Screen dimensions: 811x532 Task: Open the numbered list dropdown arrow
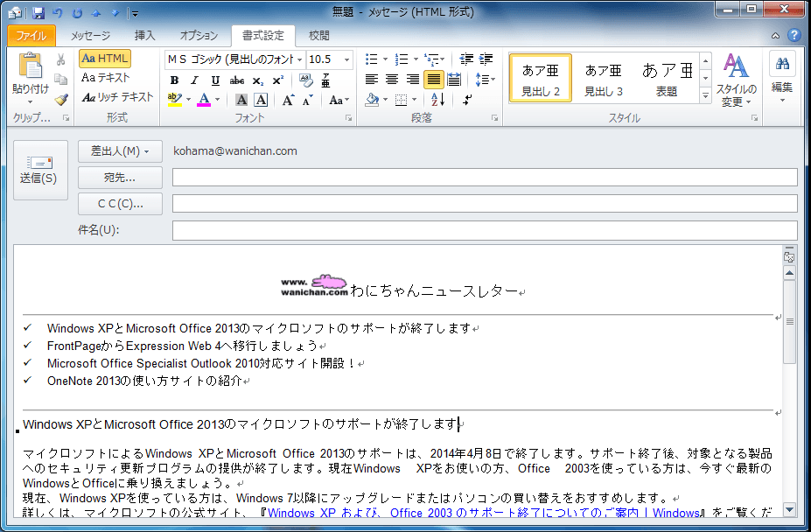click(x=416, y=59)
